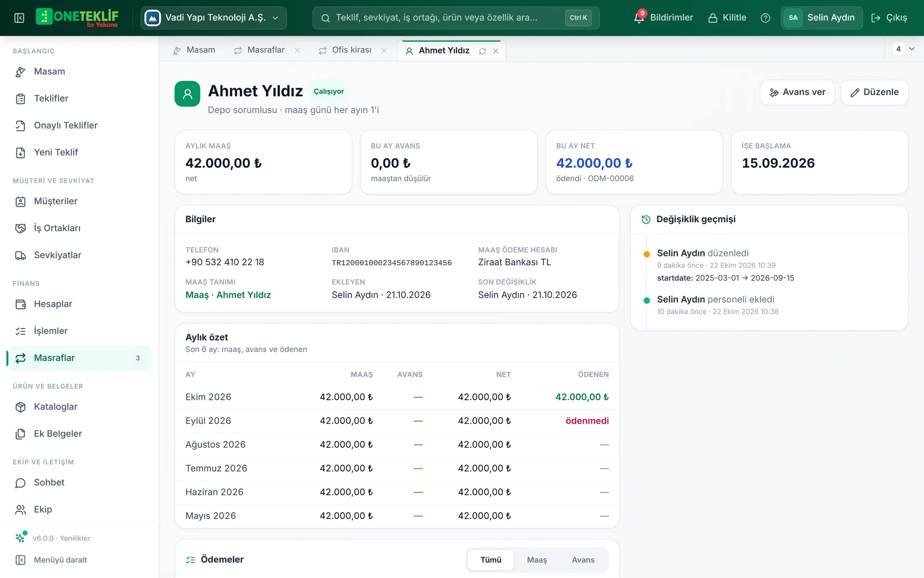Select the Avans payments filter
This screenshot has width=924, height=578.
583,560
